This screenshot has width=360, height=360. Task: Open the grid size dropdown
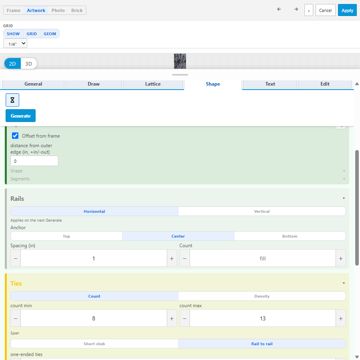coord(15,44)
